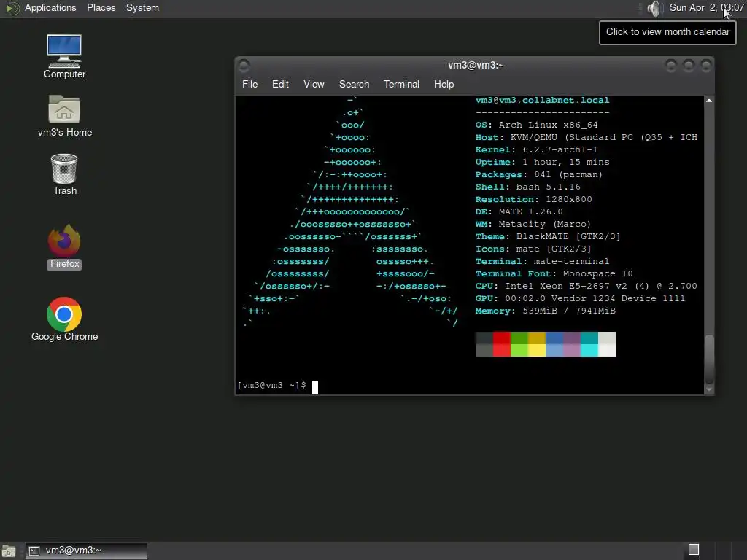Select the Firefox desktop icon
The width and height of the screenshot is (747, 560).
(x=64, y=246)
